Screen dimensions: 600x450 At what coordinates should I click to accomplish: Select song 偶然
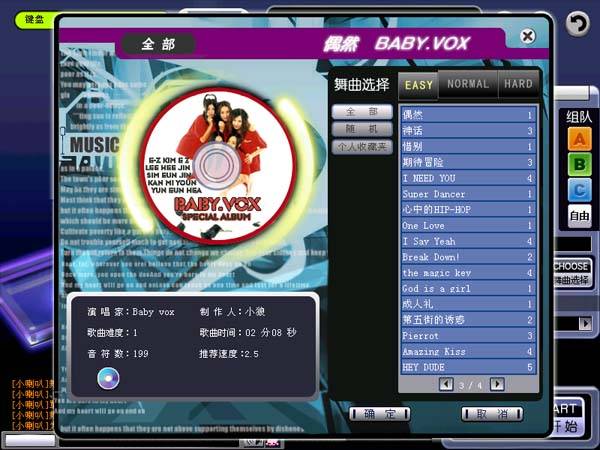tap(468, 115)
